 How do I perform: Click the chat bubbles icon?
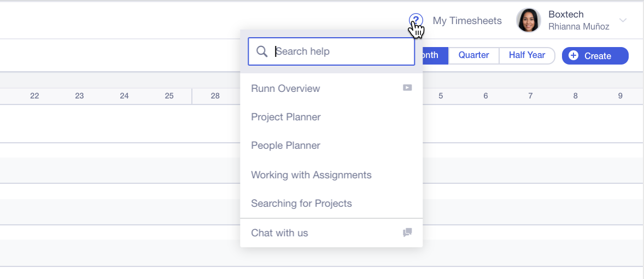coord(407,233)
